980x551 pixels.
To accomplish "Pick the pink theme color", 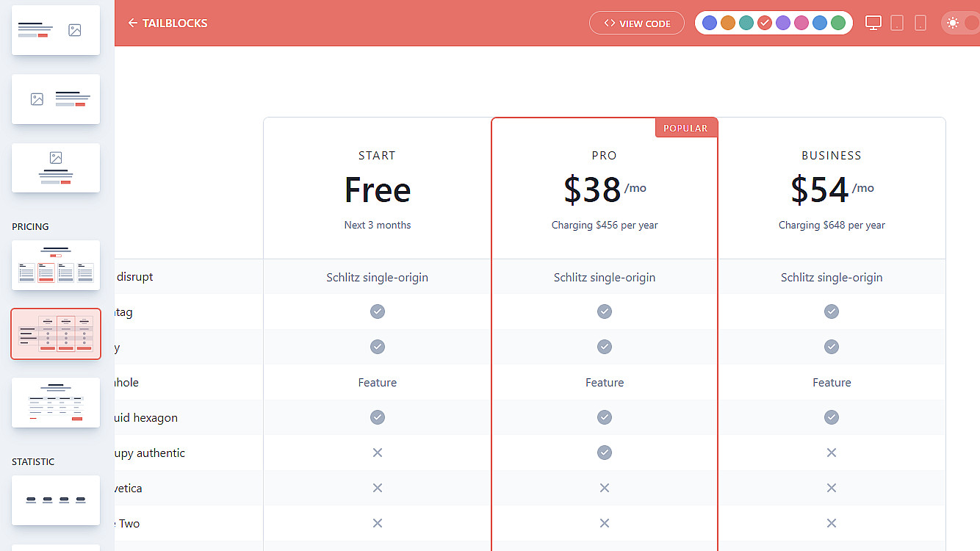I will 801,23.
